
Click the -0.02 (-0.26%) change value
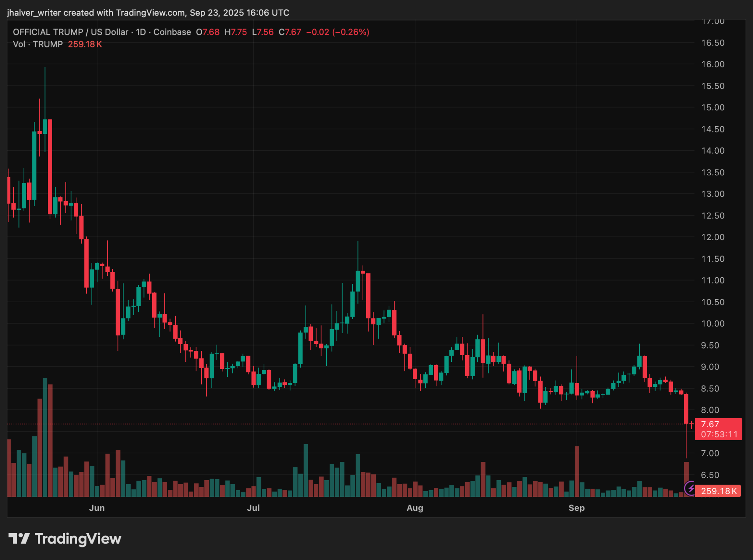coord(338,32)
